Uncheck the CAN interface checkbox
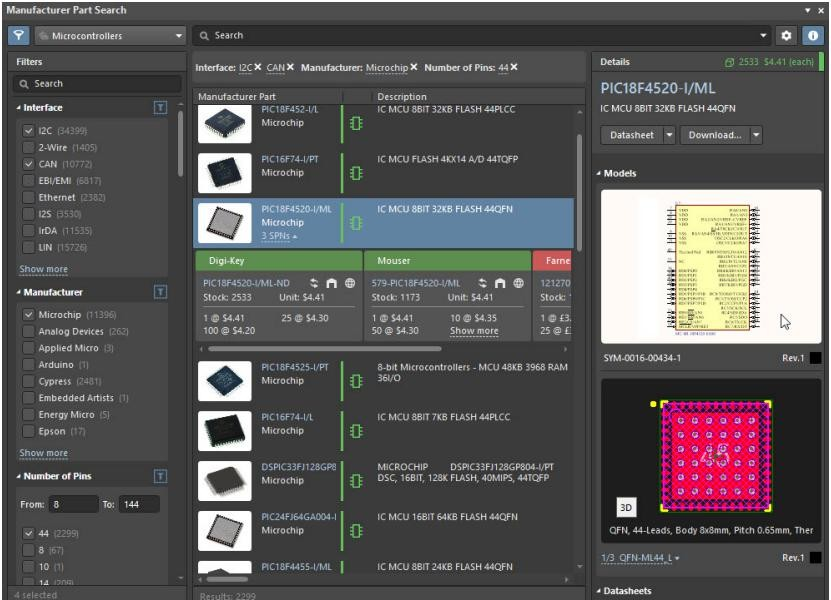This screenshot has height=600, width=831. click(29, 164)
